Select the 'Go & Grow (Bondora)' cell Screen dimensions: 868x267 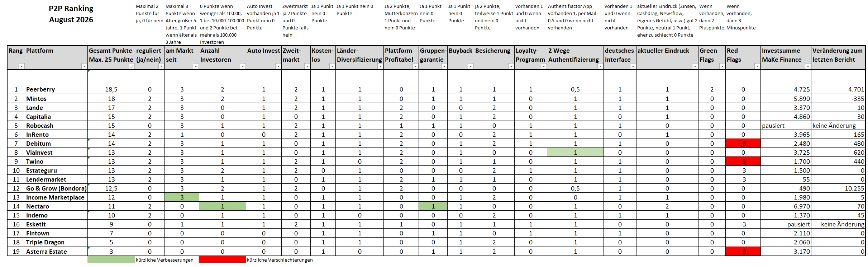56,188
